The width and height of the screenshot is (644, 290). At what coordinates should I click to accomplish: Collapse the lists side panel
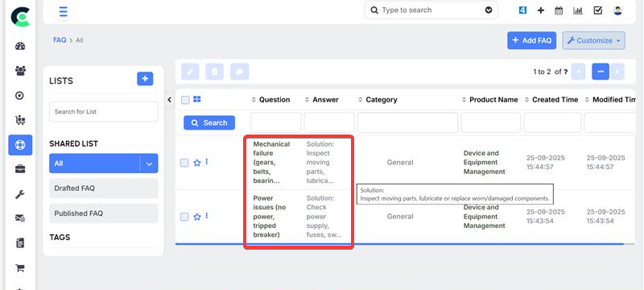(170, 100)
